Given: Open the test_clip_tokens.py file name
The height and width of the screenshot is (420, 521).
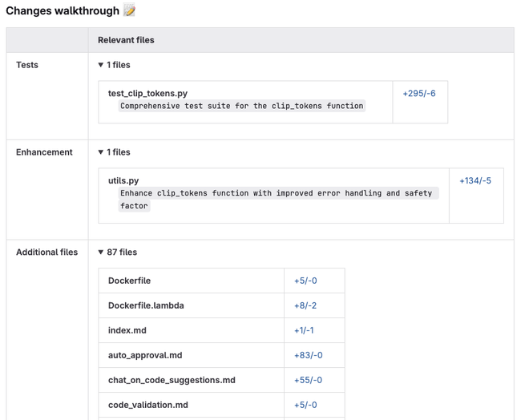Looking at the screenshot, I should coord(147,94).
